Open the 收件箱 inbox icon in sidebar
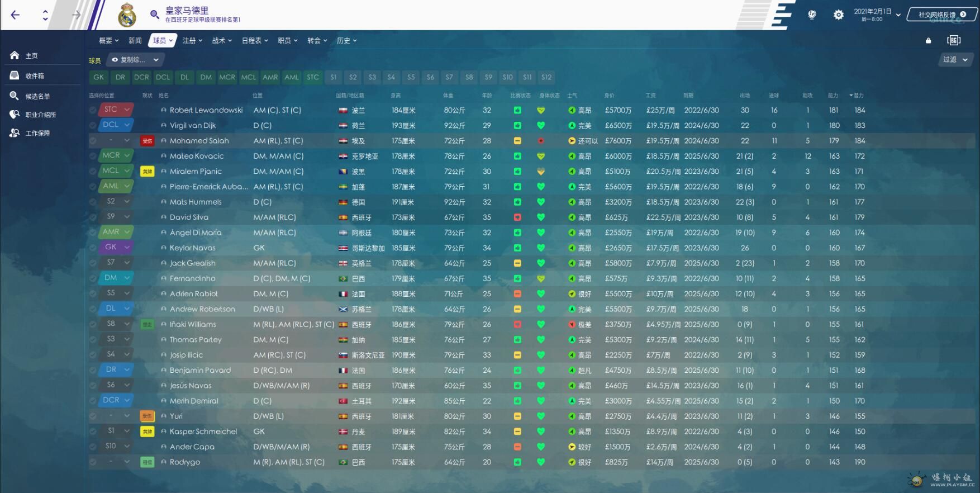 (15, 75)
